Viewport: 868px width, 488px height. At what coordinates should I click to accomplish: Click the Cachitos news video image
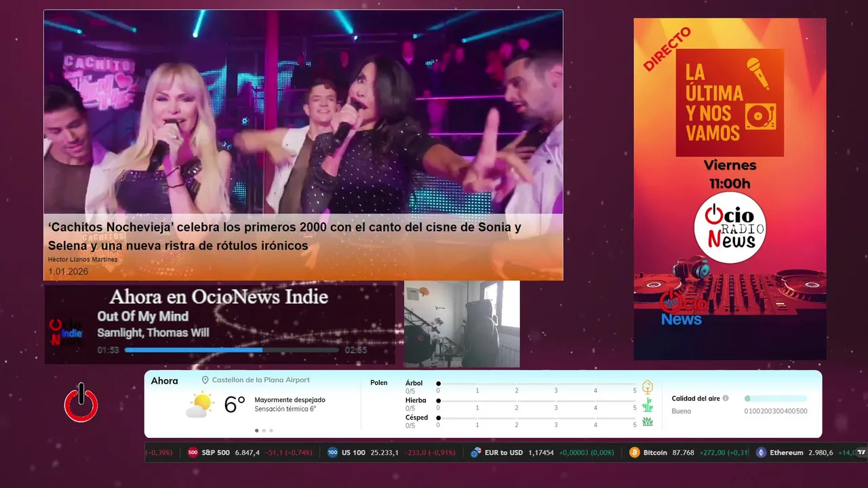[x=303, y=113]
